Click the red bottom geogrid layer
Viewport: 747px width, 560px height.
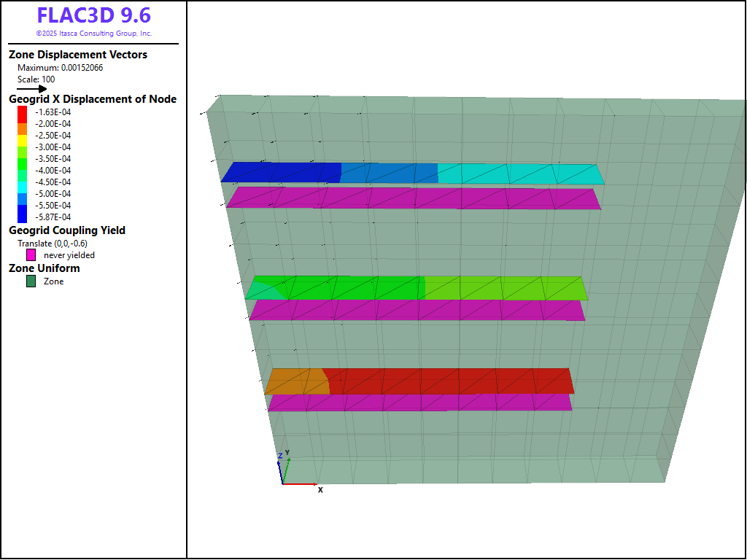(x=445, y=381)
